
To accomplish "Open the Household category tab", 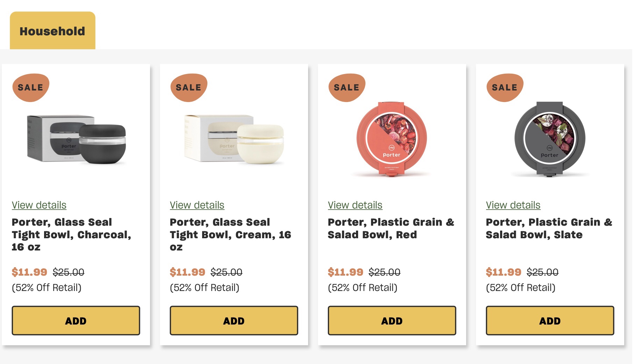I will pos(52,31).
